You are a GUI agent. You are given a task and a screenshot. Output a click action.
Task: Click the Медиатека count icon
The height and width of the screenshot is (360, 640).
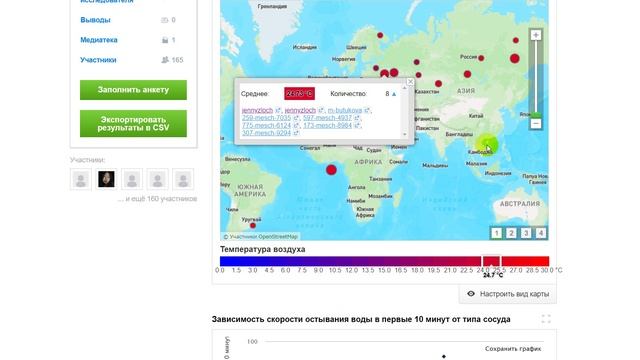165,40
